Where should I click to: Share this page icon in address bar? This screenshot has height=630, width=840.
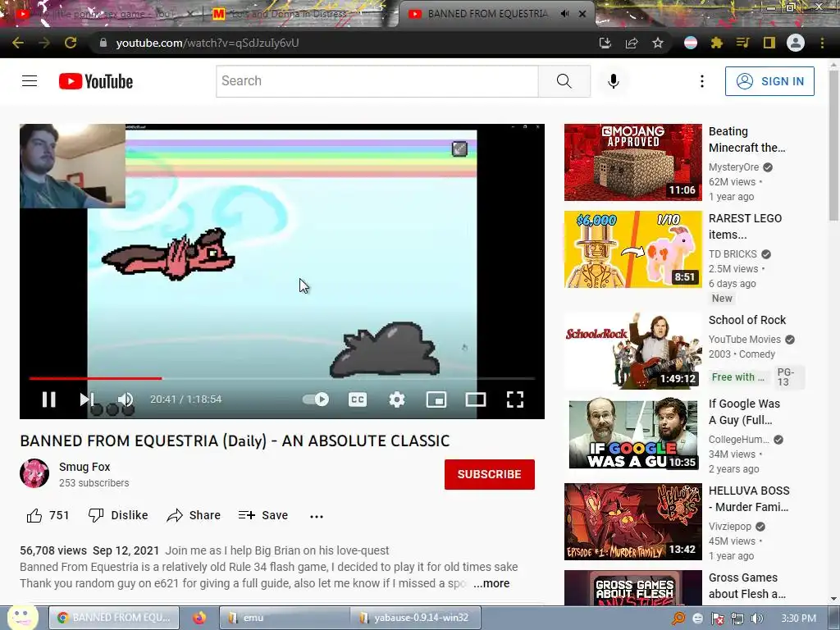click(x=632, y=43)
